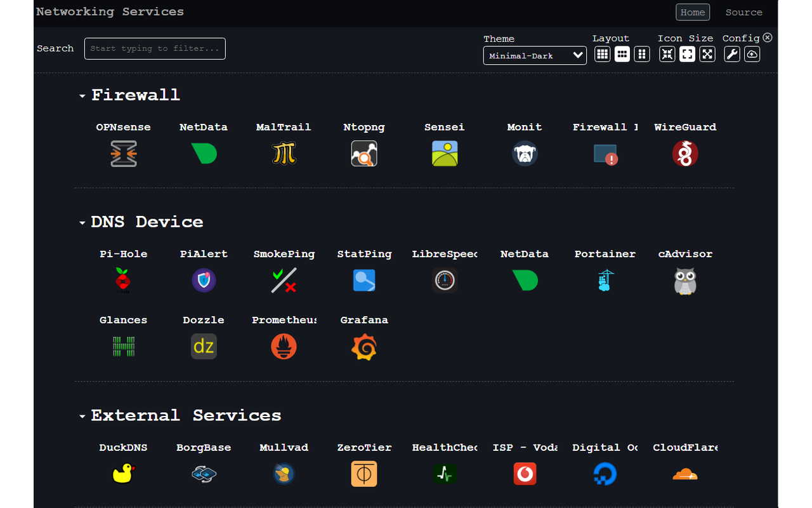Viewport: 812px width, 508px height.
Task: Select the vertical layout option
Action: click(642, 54)
